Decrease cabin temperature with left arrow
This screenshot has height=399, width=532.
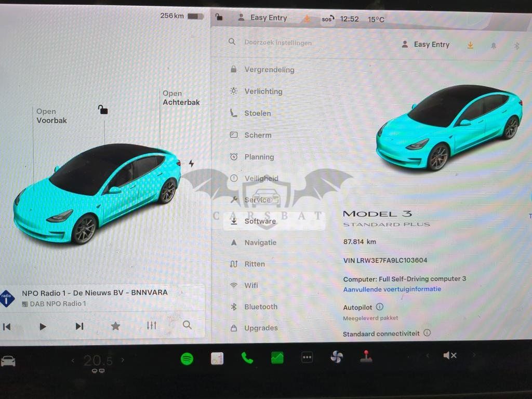[x=73, y=361]
